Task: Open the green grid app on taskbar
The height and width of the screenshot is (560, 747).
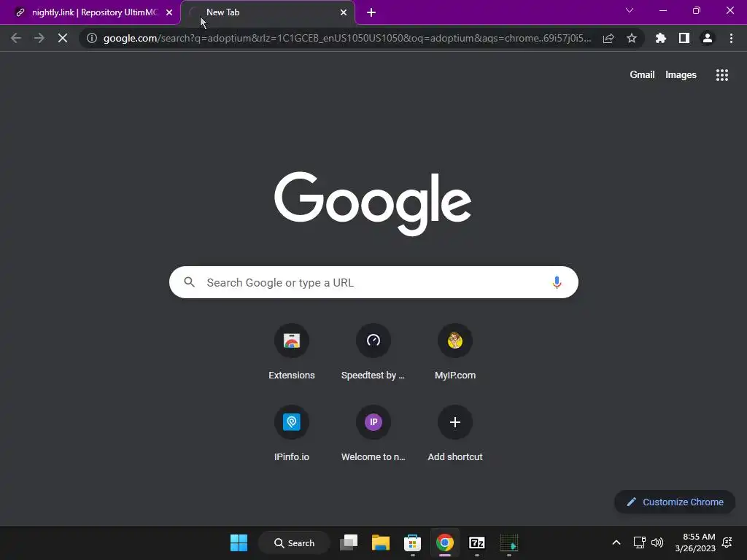Action: (x=508, y=542)
